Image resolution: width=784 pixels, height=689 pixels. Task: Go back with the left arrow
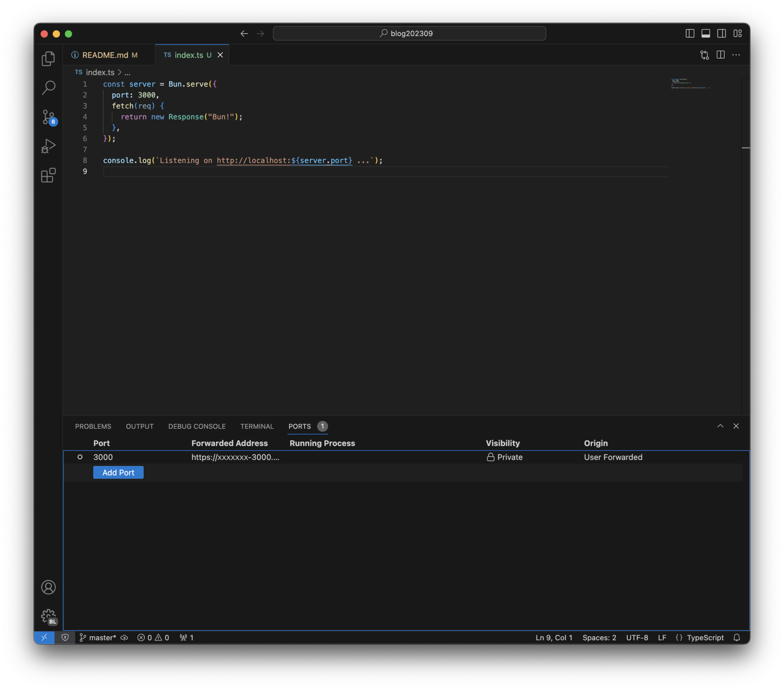tap(244, 34)
